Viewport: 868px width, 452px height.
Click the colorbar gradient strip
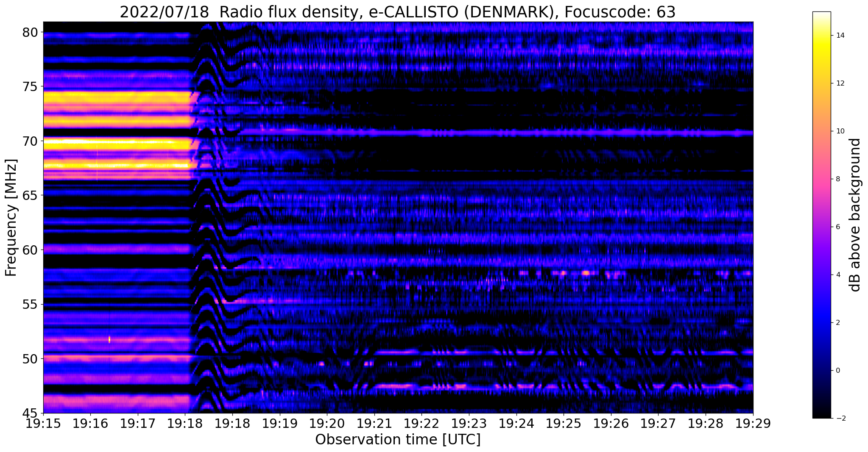822,215
